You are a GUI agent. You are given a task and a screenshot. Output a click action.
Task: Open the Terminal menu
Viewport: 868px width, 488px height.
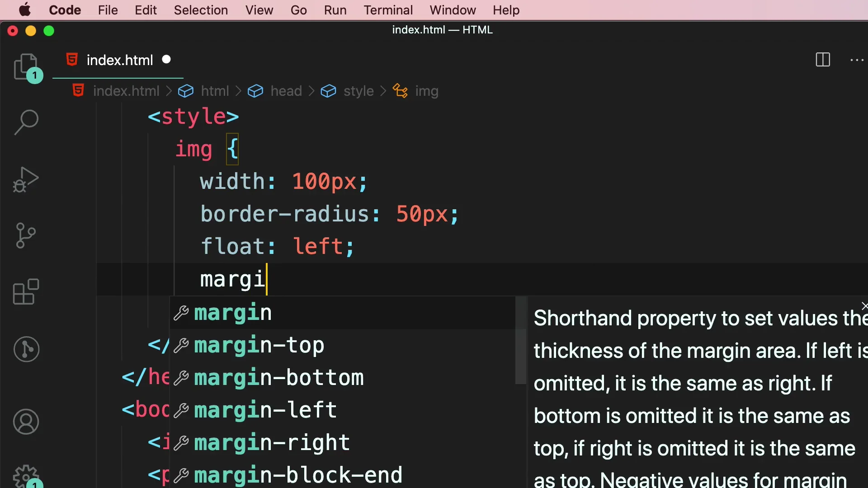(388, 10)
